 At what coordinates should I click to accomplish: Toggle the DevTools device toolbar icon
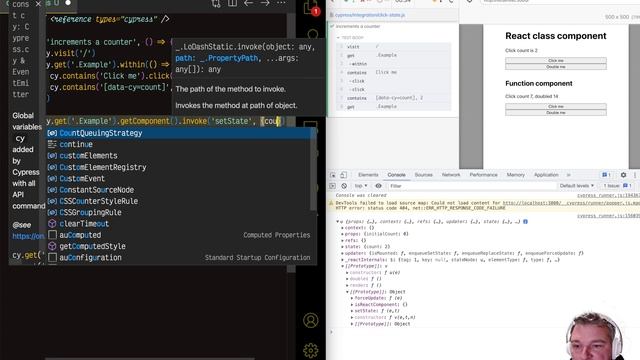pyautogui.click(x=343, y=175)
